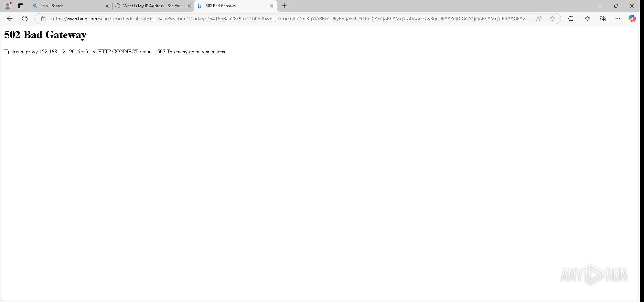The height and width of the screenshot is (302, 644).
Task: Open the Copilot sidebar icon
Action: pos(632,19)
